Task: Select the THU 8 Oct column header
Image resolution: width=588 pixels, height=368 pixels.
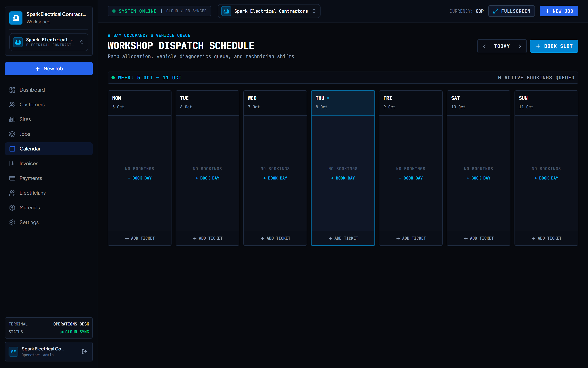Action: pos(343,103)
